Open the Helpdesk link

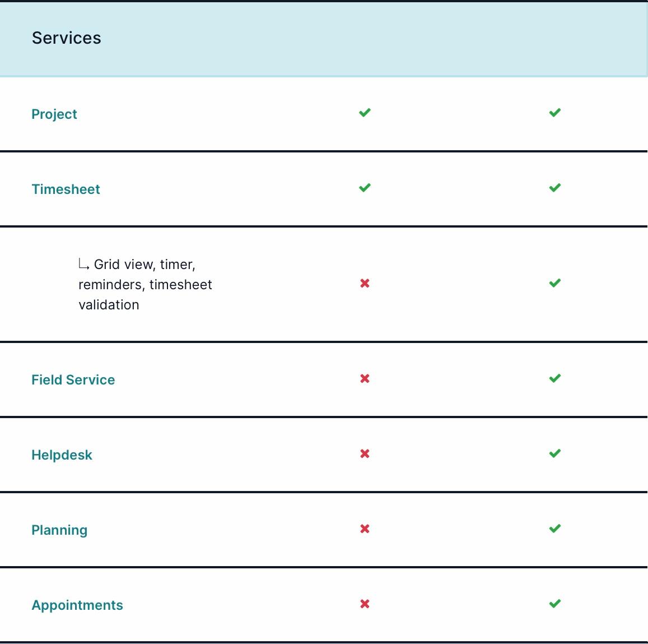coord(62,455)
